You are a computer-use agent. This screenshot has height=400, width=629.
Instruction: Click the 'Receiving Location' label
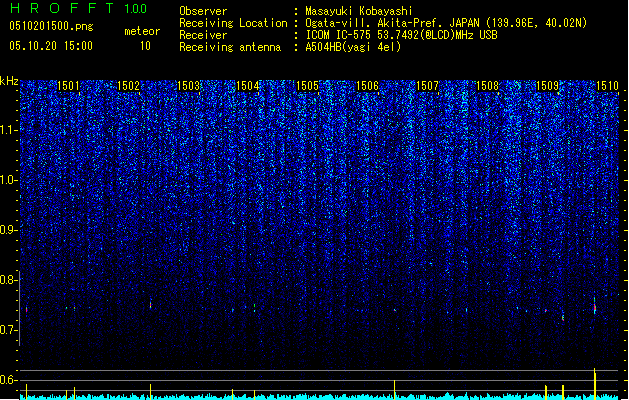233,23
